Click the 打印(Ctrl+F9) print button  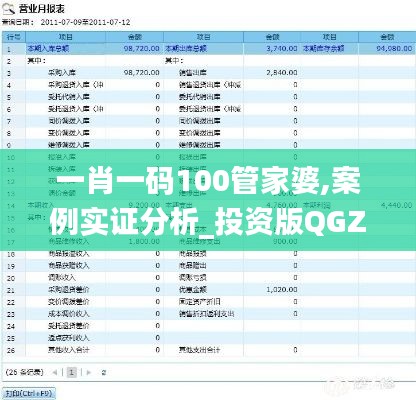point(29,394)
